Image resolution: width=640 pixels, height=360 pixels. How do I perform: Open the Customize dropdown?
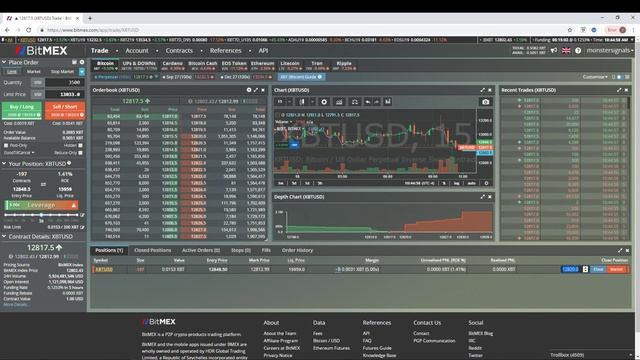click(x=595, y=77)
